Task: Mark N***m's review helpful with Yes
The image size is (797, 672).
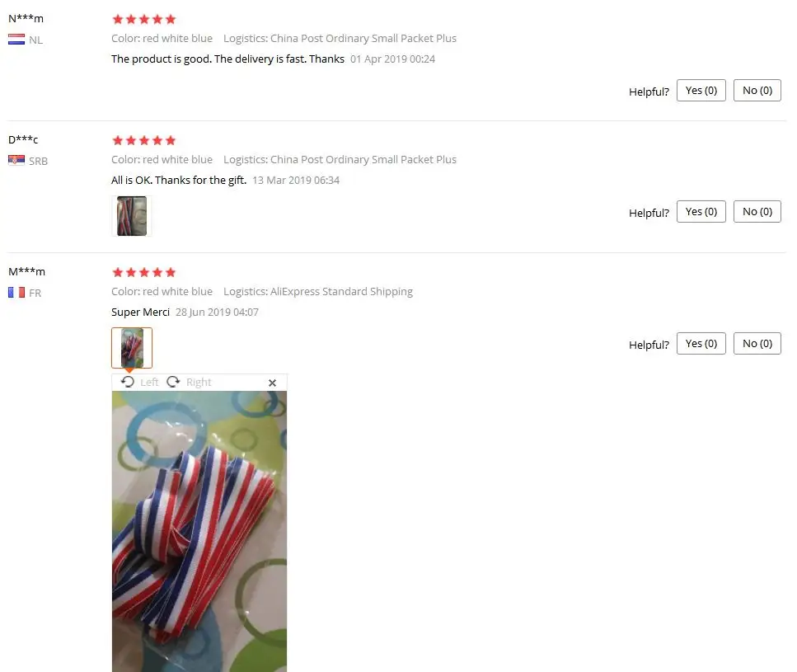Action: coord(701,91)
